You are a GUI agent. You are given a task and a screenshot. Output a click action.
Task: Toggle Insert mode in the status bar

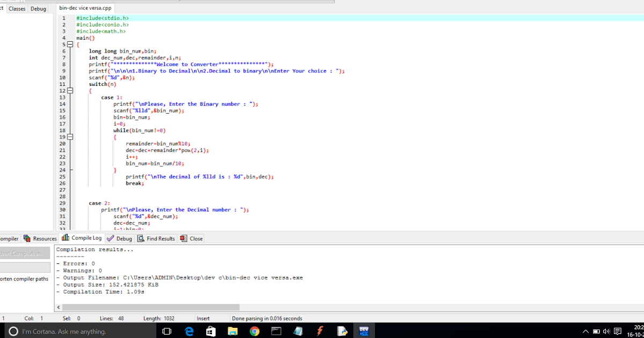[203, 318]
